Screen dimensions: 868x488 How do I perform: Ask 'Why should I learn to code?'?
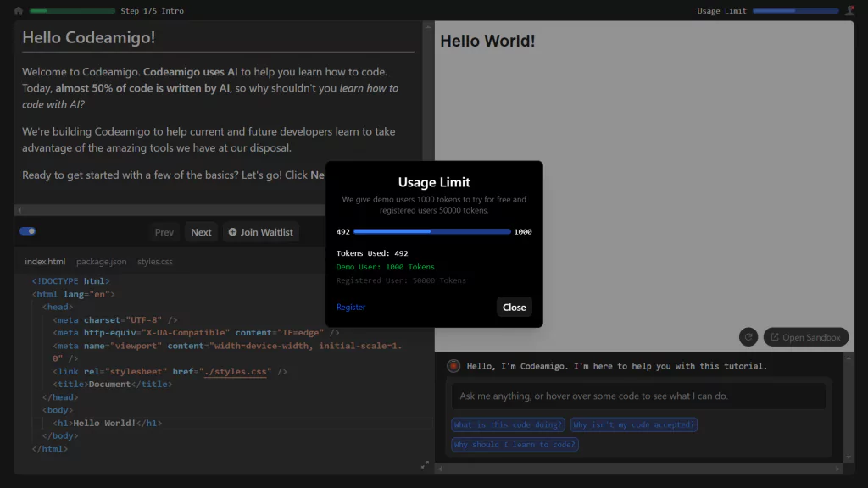515,444
